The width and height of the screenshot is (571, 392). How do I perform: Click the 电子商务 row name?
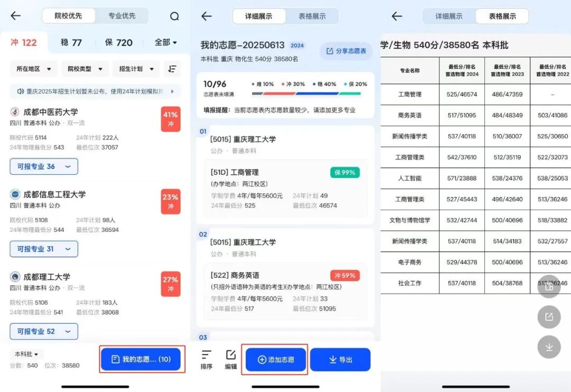coord(410,262)
